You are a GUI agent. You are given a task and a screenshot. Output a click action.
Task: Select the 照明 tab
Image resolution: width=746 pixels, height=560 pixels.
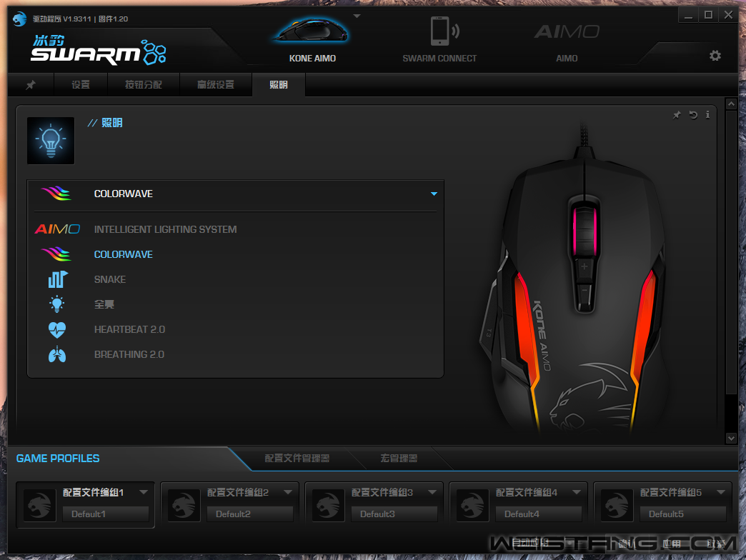(x=279, y=85)
